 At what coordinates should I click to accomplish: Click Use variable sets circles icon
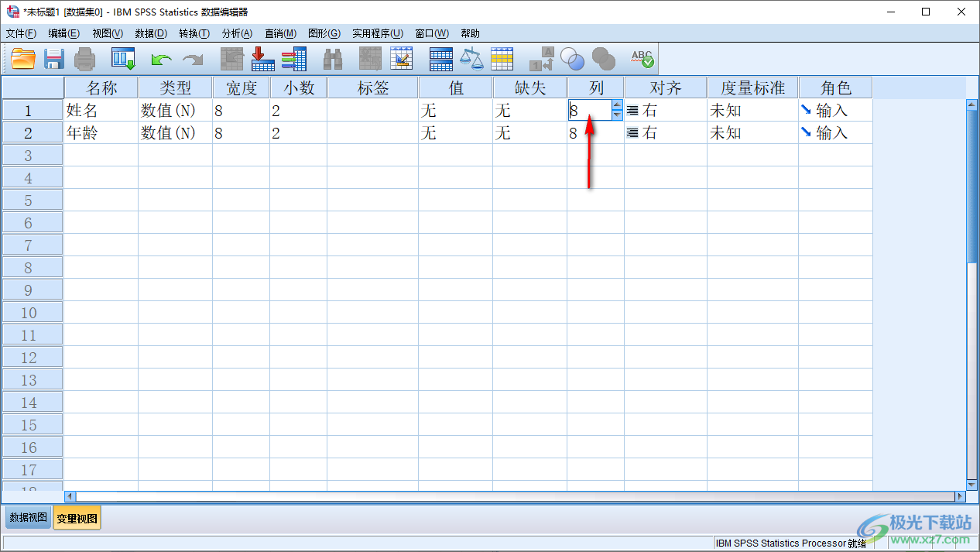[x=572, y=59]
